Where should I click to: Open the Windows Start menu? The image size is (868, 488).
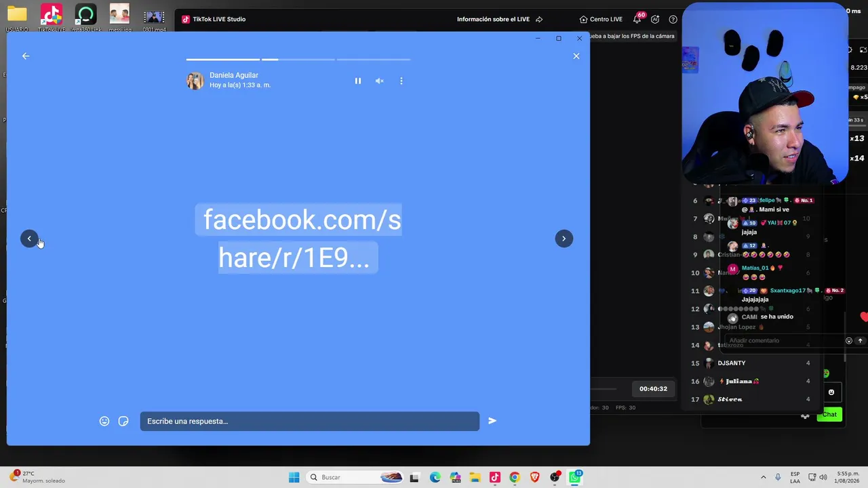(294, 477)
